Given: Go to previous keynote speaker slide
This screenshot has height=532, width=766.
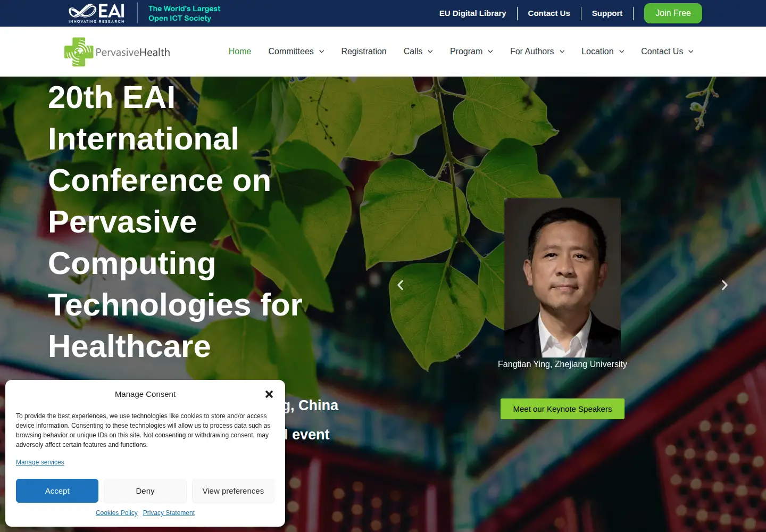Looking at the screenshot, I should [401, 285].
